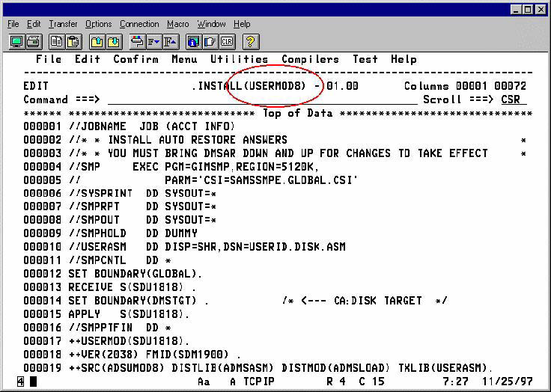551x392 pixels.
Task: Click the 'R 4 C 15' cursor position indicator
Action: pos(357,382)
